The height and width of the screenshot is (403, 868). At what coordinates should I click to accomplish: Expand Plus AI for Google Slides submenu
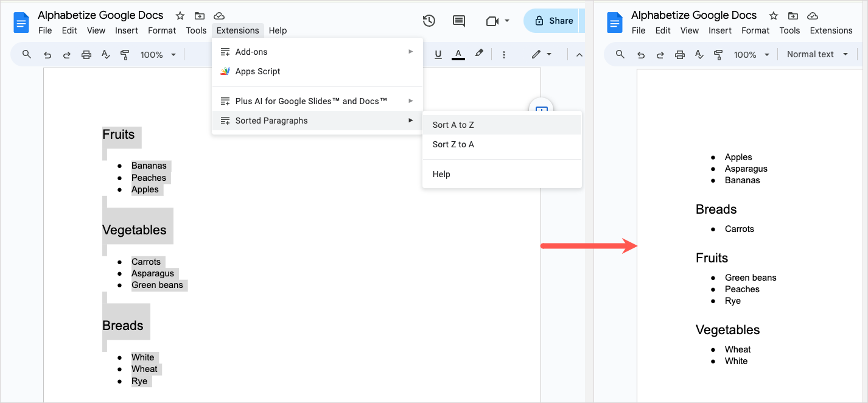pos(317,101)
